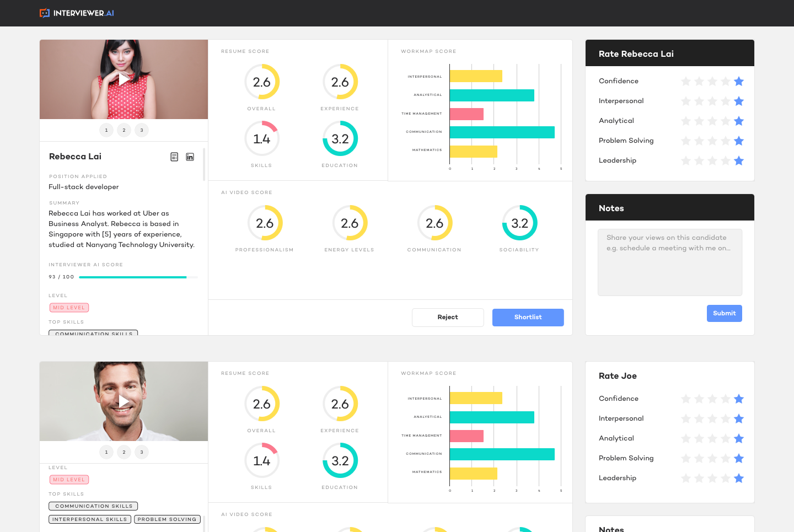
Task: Rate Joe's Confidence two stars
Action: 699,399
